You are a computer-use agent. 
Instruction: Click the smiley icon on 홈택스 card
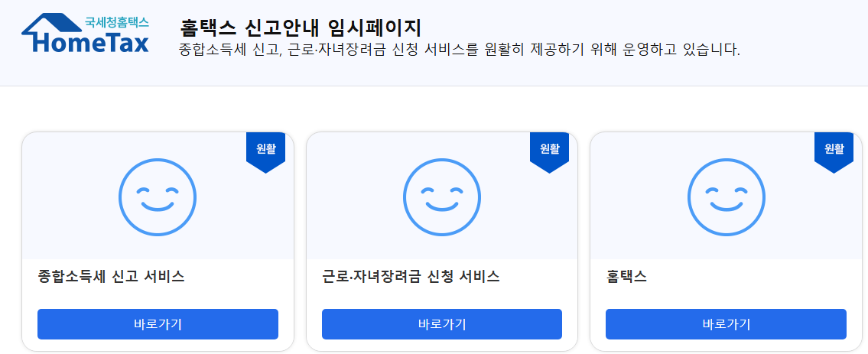coord(727,197)
